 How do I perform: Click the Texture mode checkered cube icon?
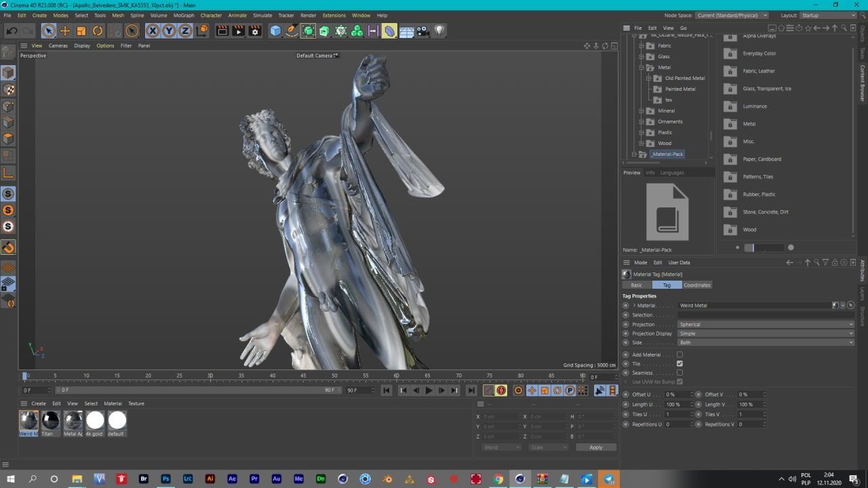pos(8,89)
